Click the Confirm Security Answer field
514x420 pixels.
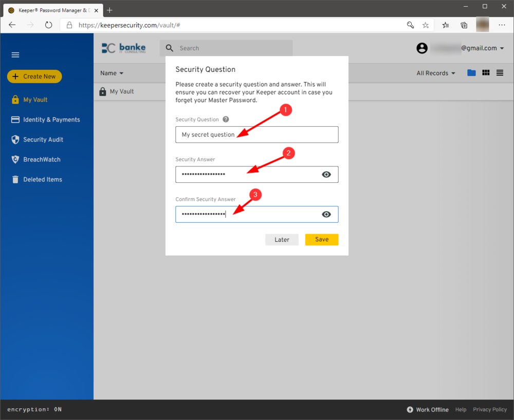click(256, 215)
